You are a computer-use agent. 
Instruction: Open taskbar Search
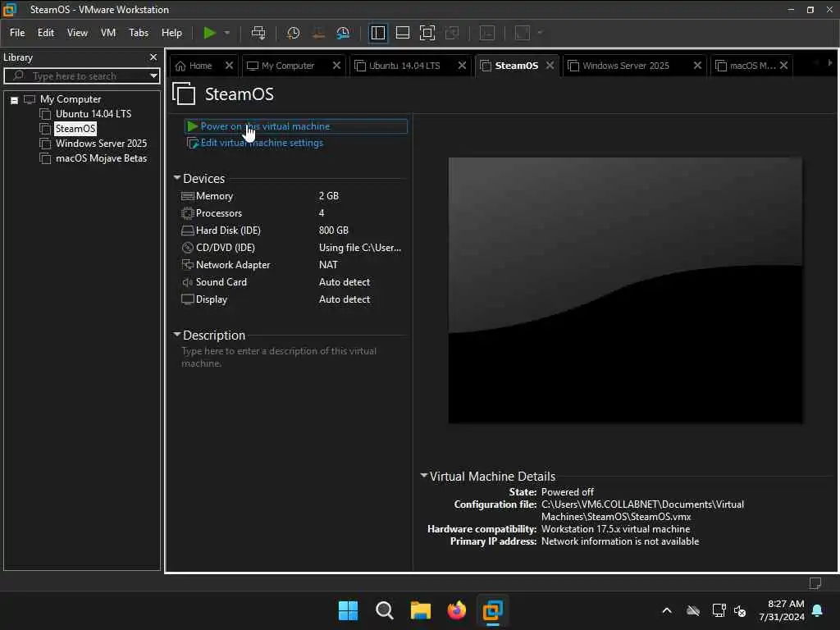click(x=384, y=610)
